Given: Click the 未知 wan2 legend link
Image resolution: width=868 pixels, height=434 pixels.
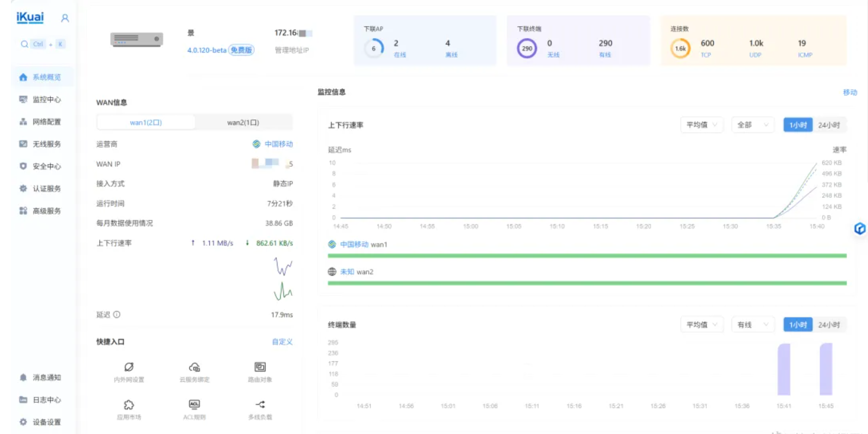Looking at the screenshot, I should coord(347,272).
